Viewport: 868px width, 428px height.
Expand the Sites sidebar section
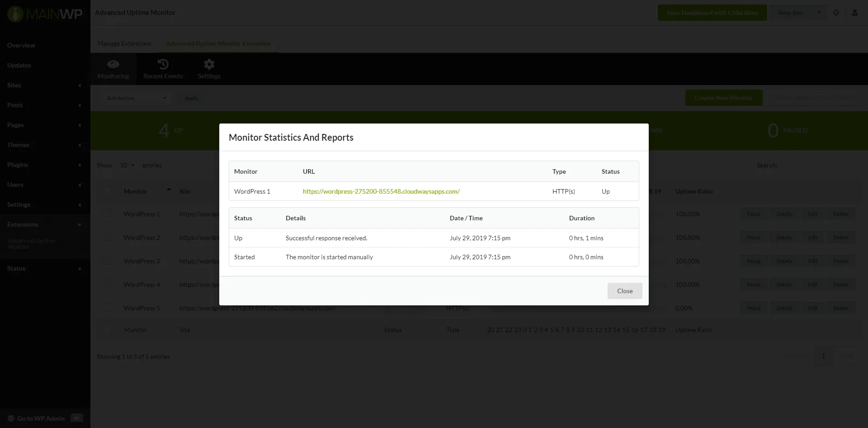pyautogui.click(x=14, y=85)
